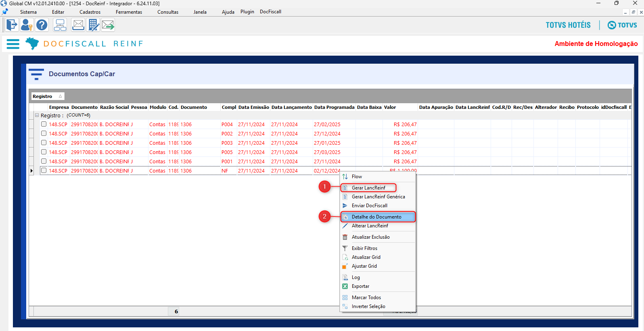Click the grid icon beside Marcar Todos

click(345, 298)
